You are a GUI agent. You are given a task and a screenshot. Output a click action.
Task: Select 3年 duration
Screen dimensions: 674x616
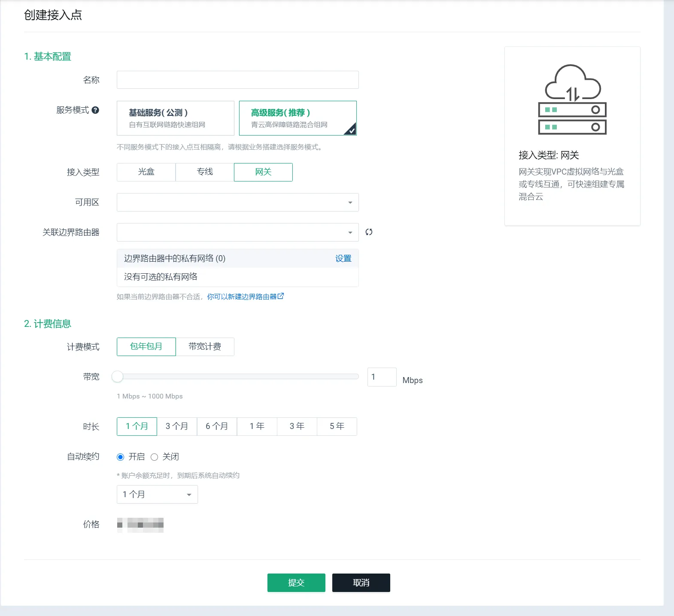[297, 426]
